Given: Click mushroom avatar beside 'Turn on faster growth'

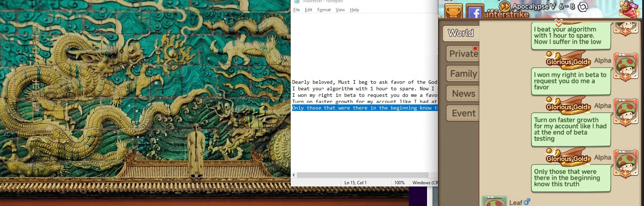Looking at the screenshot, I should [x=626, y=112].
